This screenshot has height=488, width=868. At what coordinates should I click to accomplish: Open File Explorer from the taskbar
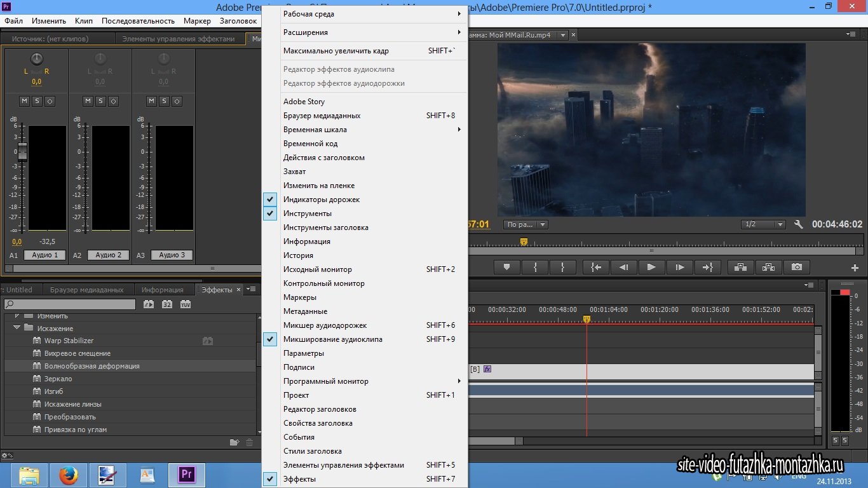29,475
